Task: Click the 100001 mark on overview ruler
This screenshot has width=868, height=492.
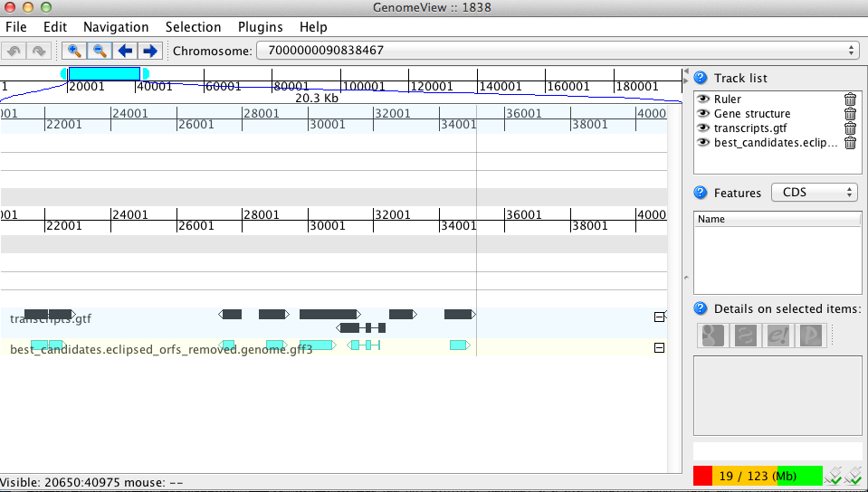Action: coord(363,86)
